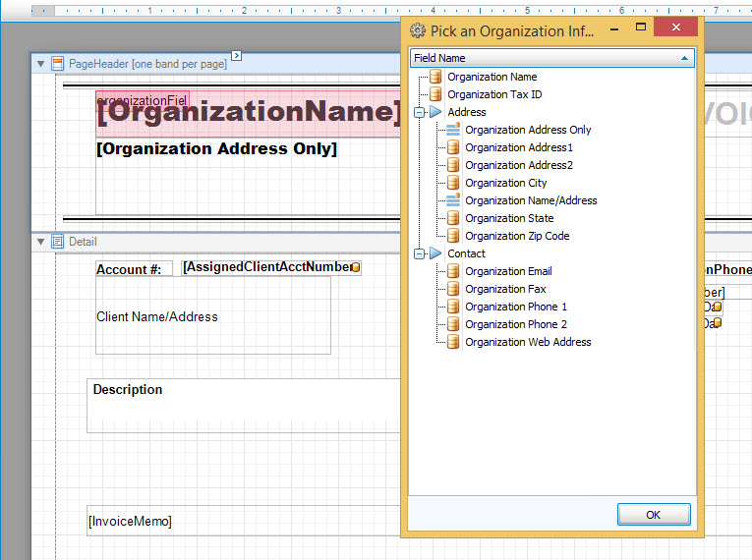
Task: Click the PageHeader smart tag arrow
Action: pyautogui.click(x=237, y=55)
